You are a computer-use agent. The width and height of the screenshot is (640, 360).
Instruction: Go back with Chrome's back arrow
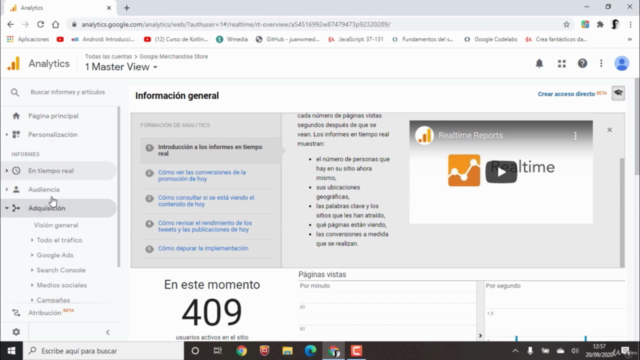point(11,24)
